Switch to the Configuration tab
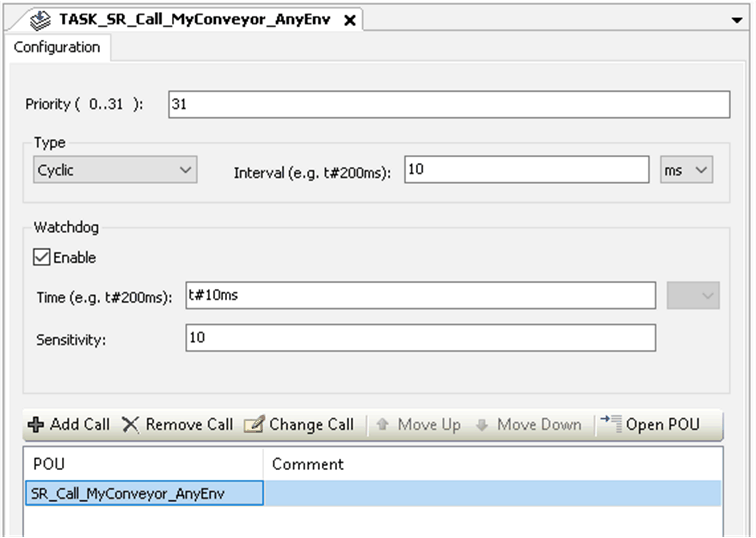Viewport: 756px width, 538px height. click(x=57, y=47)
